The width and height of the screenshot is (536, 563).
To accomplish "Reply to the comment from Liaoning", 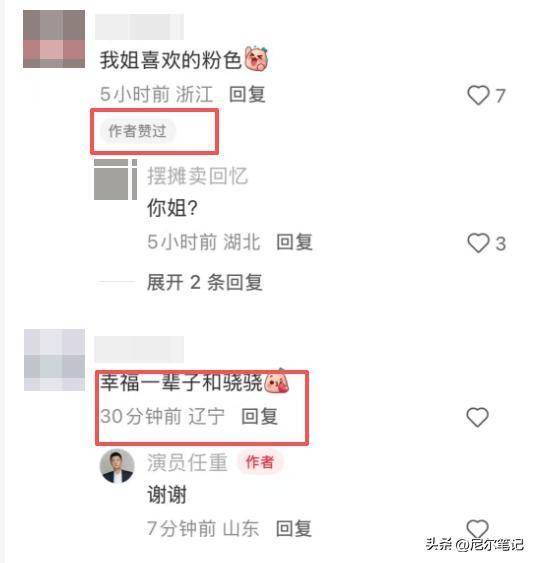I will point(260,417).
